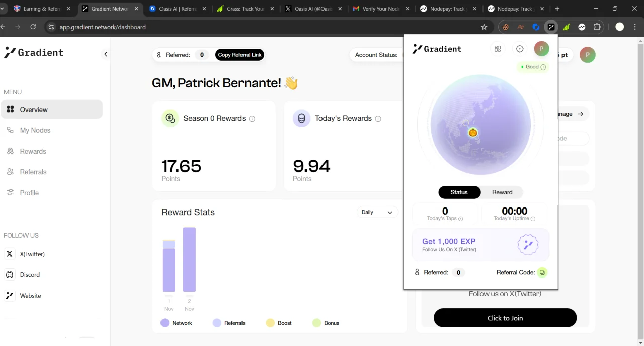This screenshot has height=346, width=644.
Task: Click the page vertical scrollbar
Action: [640, 191]
